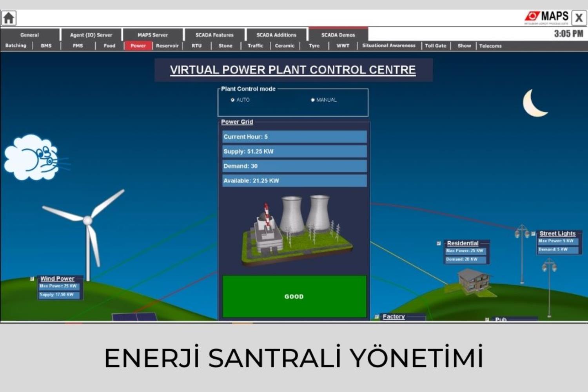Switch to the WWT demo
The width and height of the screenshot is (588, 392).
pos(343,45)
